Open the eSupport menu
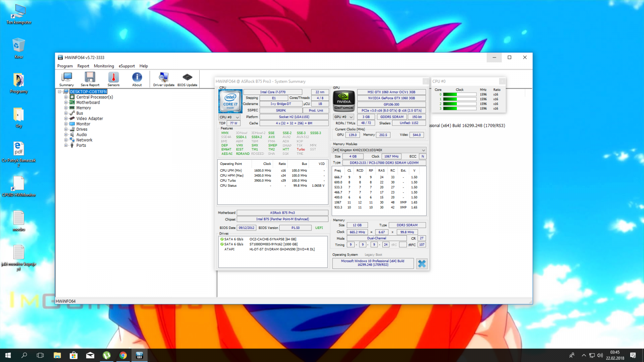 [x=127, y=66]
